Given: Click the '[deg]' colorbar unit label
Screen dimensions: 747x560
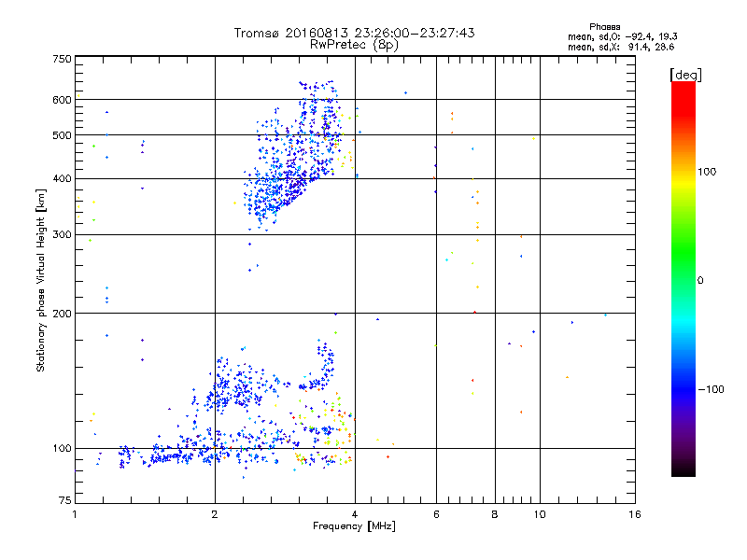Looking at the screenshot, I should (x=685, y=75).
